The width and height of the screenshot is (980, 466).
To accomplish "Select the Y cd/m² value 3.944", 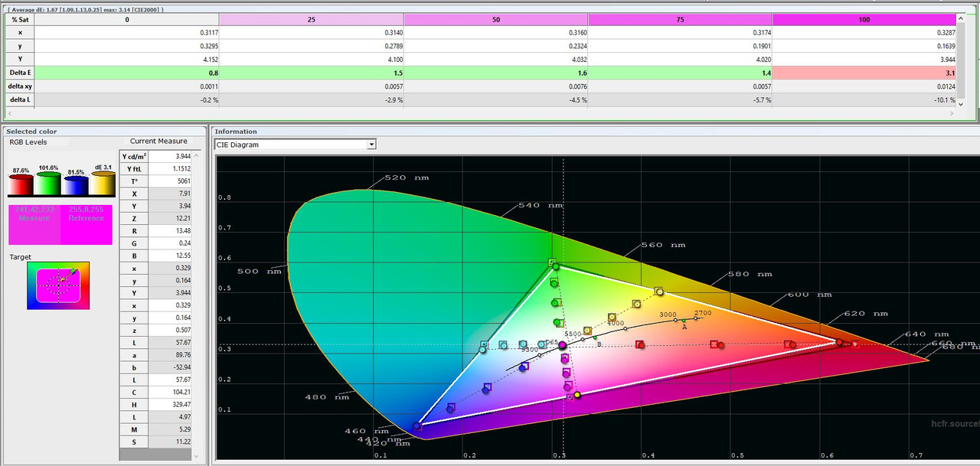I will [x=169, y=156].
